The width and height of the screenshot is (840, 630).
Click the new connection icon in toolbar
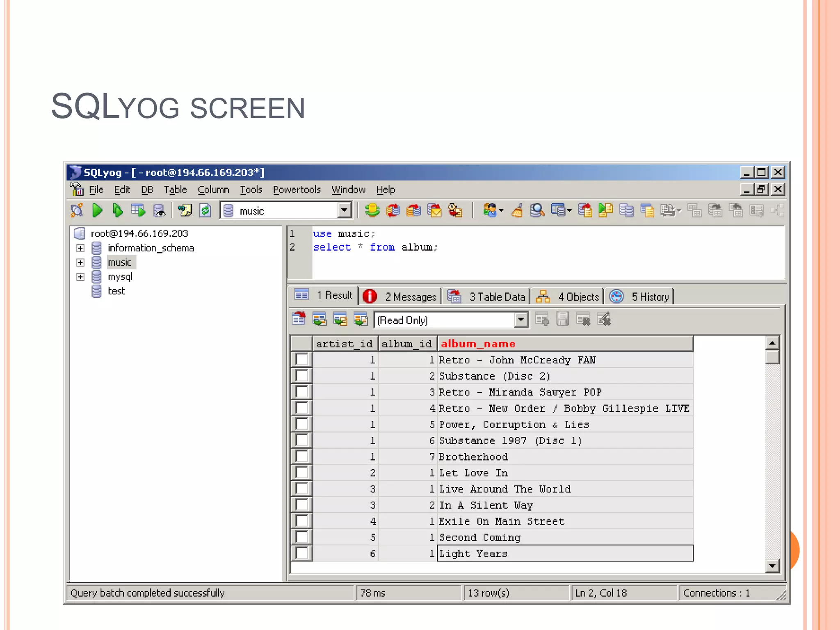pyautogui.click(x=77, y=210)
